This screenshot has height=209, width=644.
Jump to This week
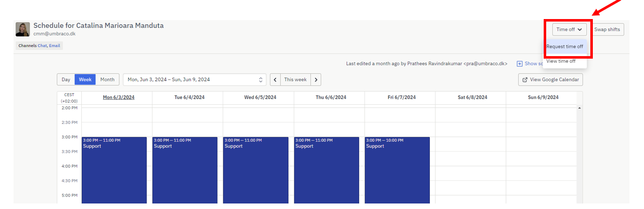pyautogui.click(x=295, y=80)
